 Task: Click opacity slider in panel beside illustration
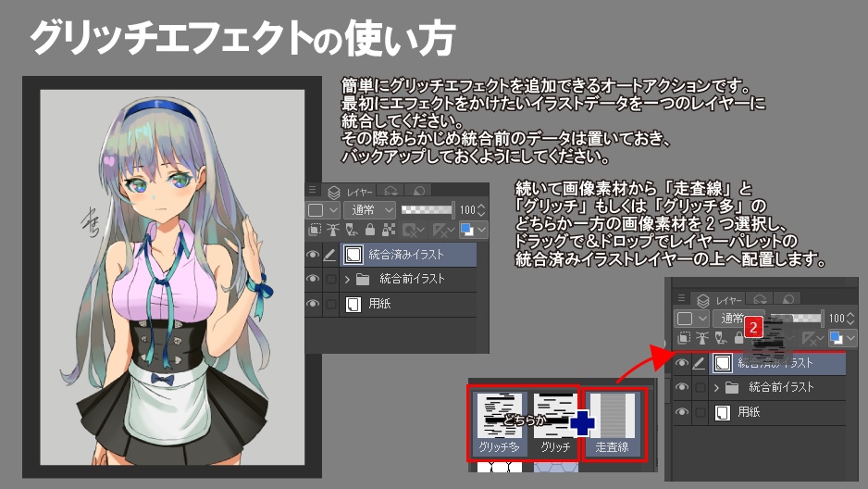click(428, 210)
